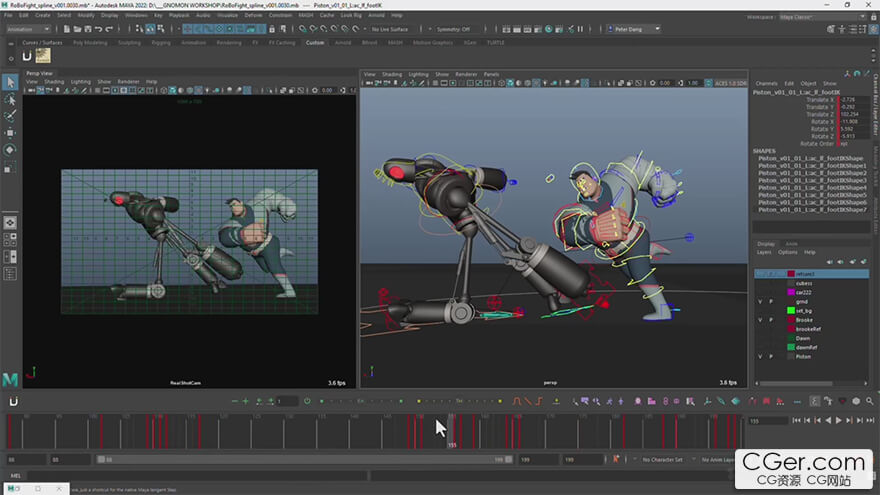Open the No Character Set dropdown
Image resolution: width=880 pixels, height=495 pixels.
pyautogui.click(x=664, y=460)
